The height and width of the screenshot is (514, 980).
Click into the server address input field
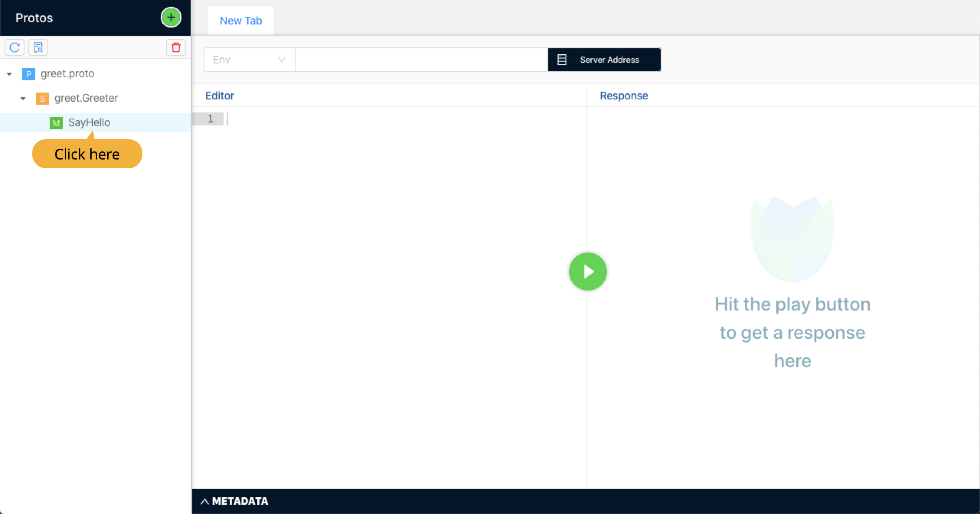421,60
